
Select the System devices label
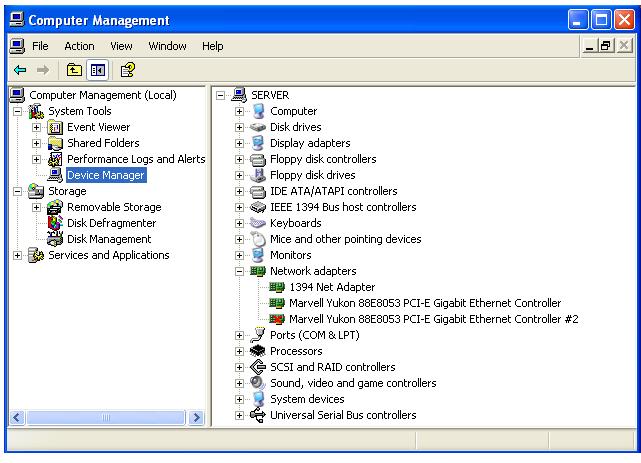[x=307, y=399]
